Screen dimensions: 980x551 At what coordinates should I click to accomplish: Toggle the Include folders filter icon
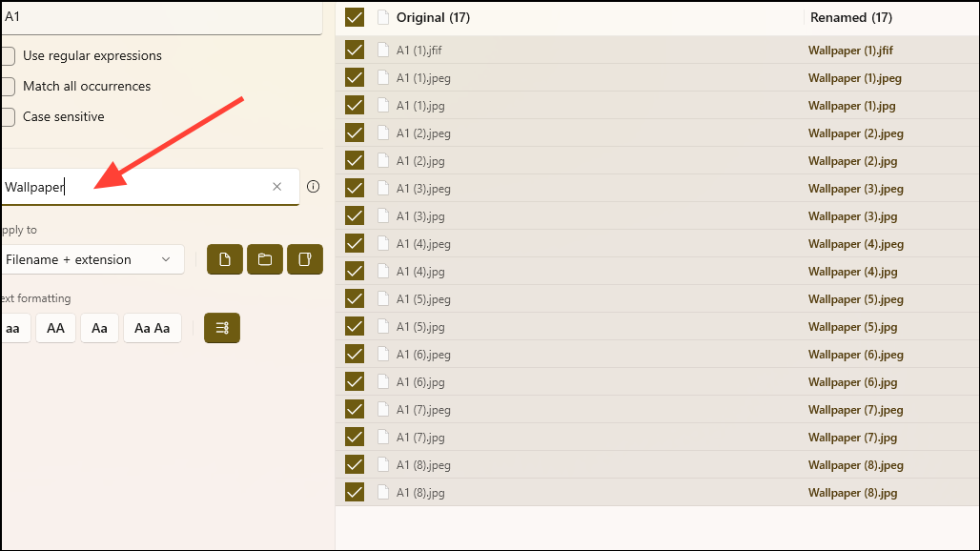264,258
